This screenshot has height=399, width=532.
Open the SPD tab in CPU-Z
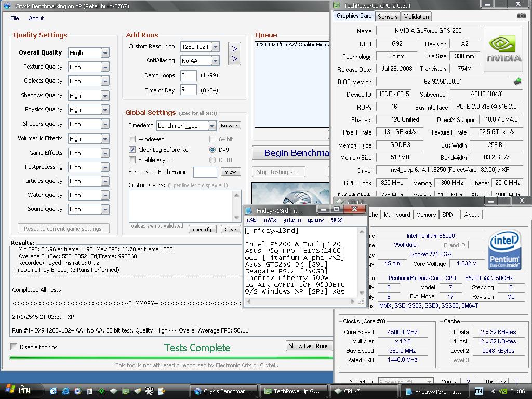[447, 215]
